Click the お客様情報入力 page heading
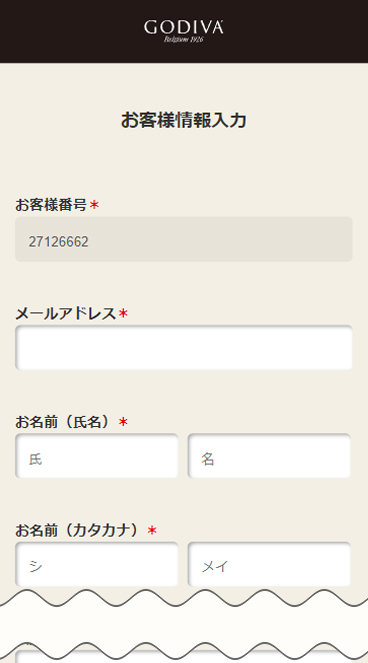Viewport: 368px width, 663px height. tap(184, 121)
